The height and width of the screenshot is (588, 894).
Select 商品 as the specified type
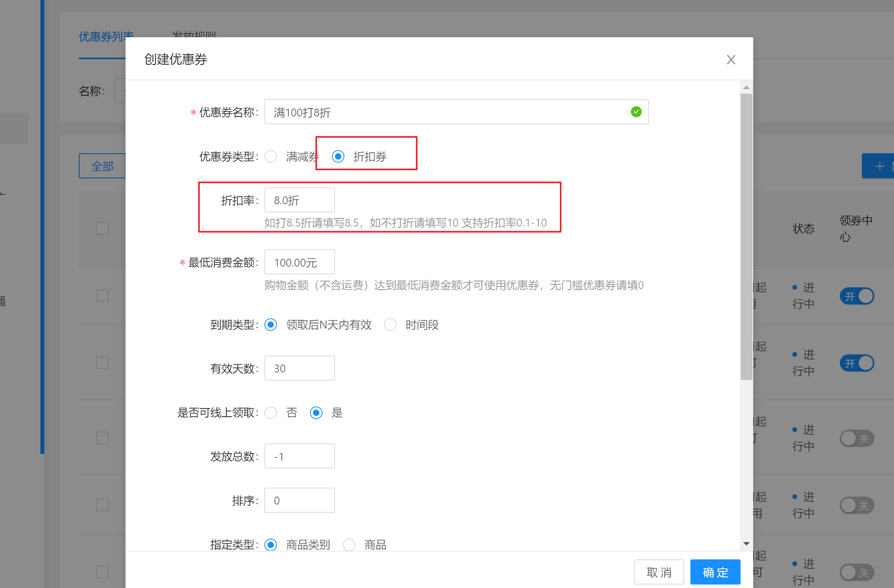(349, 545)
